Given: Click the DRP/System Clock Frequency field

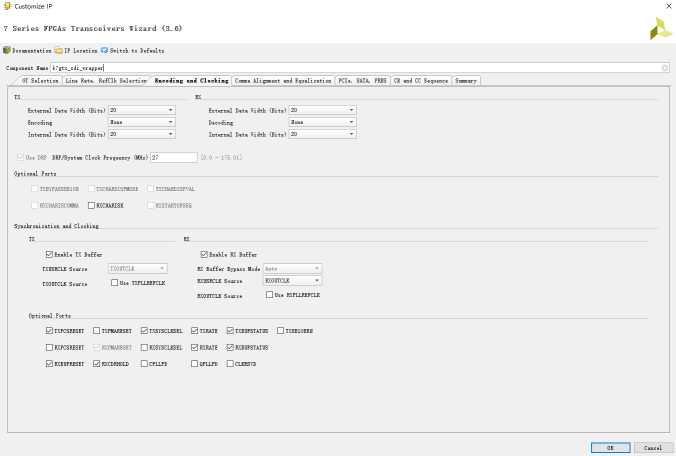Looking at the screenshot, I should click(x=174, y=157).
